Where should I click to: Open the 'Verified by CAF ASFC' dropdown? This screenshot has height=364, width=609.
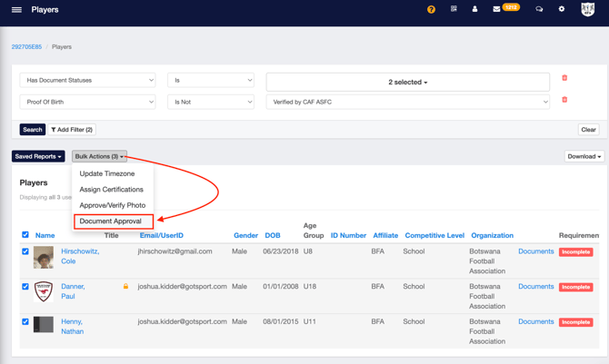coord(407,103)
